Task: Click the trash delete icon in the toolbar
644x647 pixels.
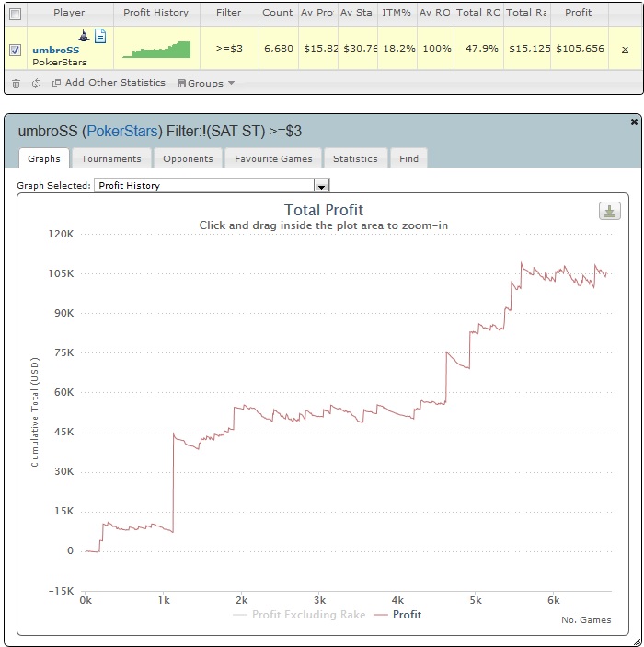Action: (x=16, y=84)
